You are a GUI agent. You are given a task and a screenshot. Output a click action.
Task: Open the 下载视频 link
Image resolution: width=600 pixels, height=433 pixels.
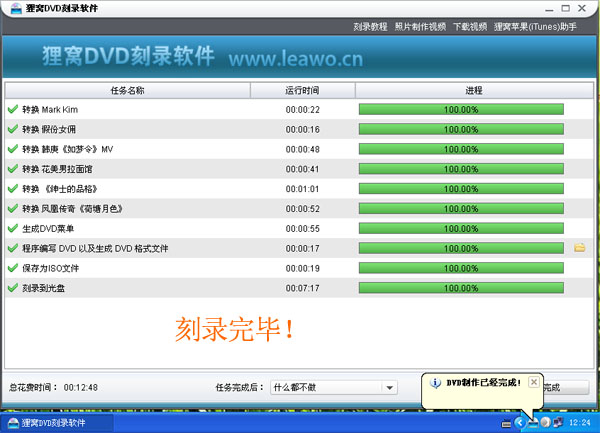click(470, 27)
